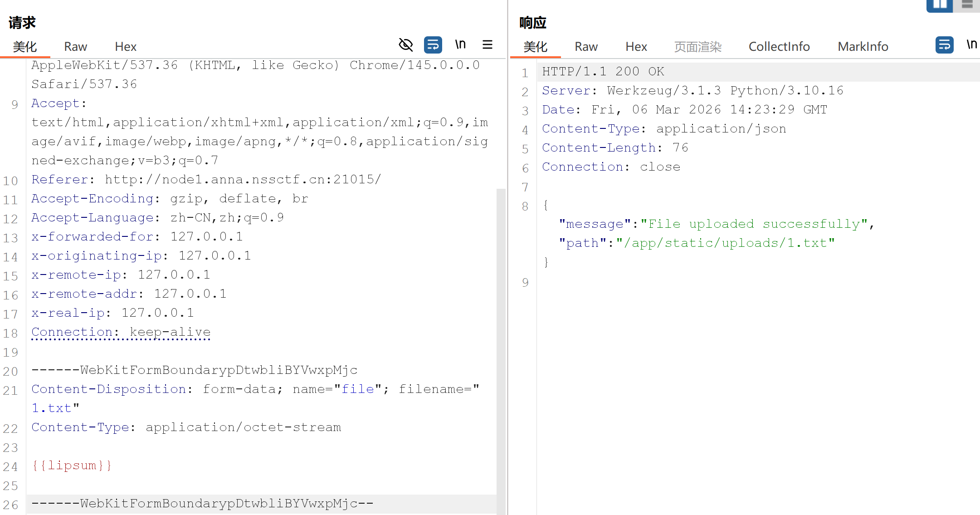This screenshot has height=515, width=980.
Task: Open the response Hex tab
Action: point(636,47)
